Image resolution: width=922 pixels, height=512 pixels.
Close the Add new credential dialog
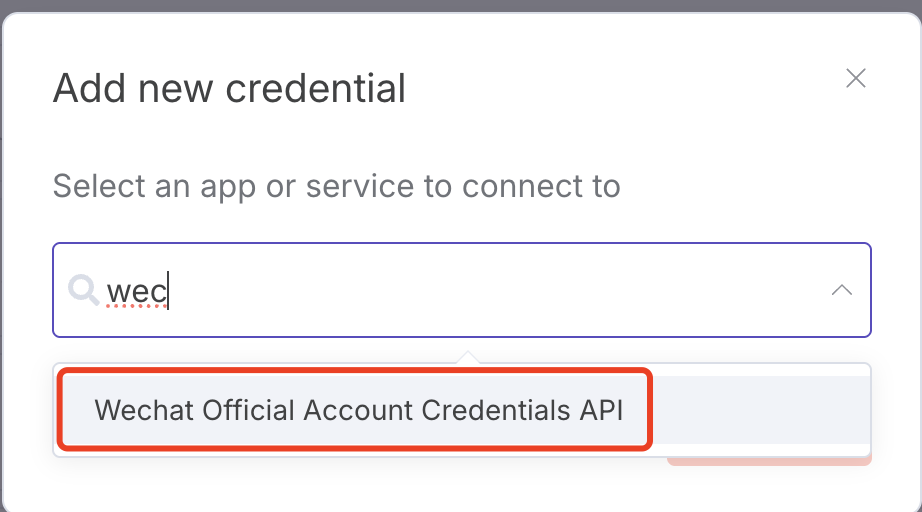tap(855, 79)
